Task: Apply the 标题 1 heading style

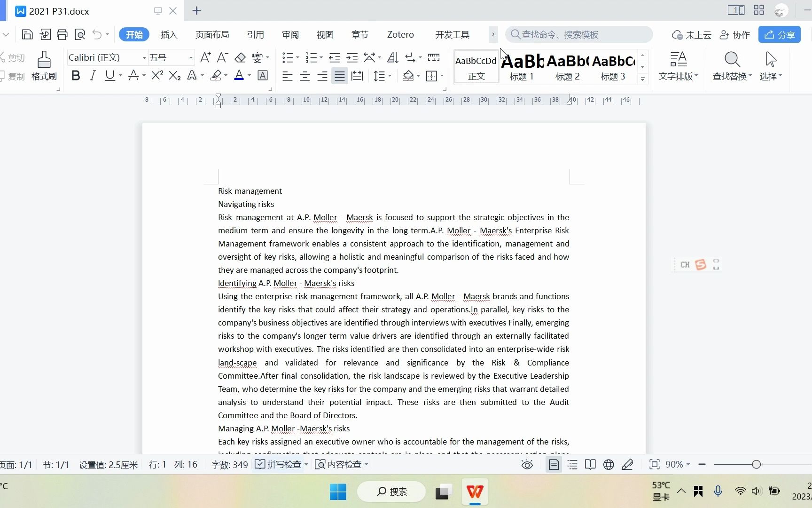Action: [522, 66]
